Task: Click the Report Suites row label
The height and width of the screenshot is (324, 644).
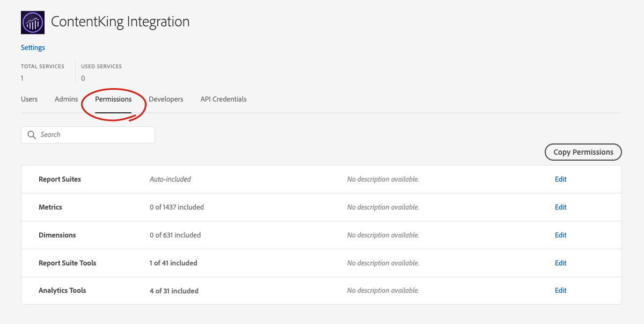Action: pos(60,179)
